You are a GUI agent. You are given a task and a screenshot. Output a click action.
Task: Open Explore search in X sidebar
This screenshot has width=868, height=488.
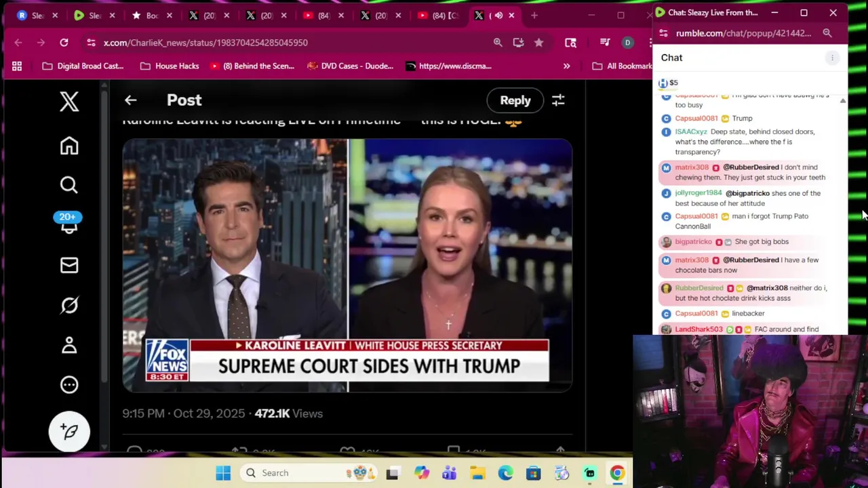point(69,185)
